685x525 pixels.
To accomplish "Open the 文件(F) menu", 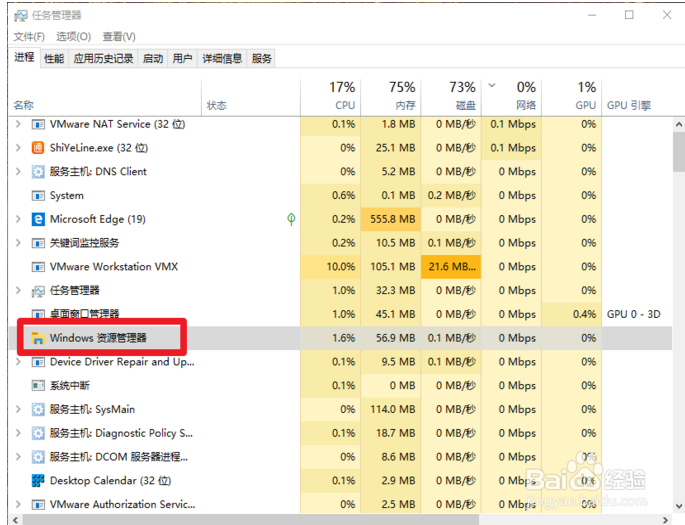I will (29, 37).
